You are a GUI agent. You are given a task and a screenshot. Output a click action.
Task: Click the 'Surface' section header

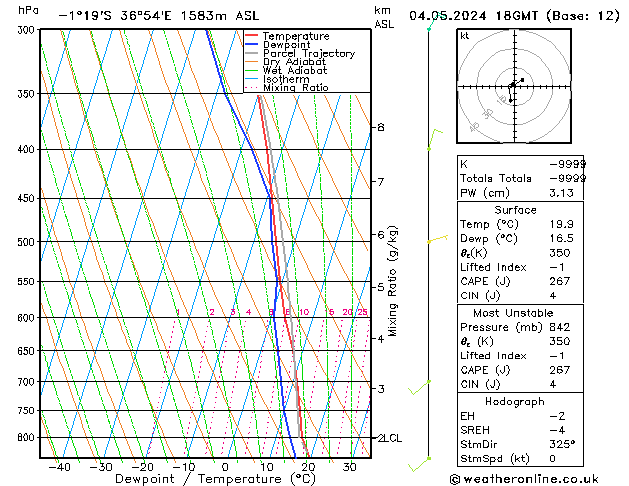(x=515, y=210)
